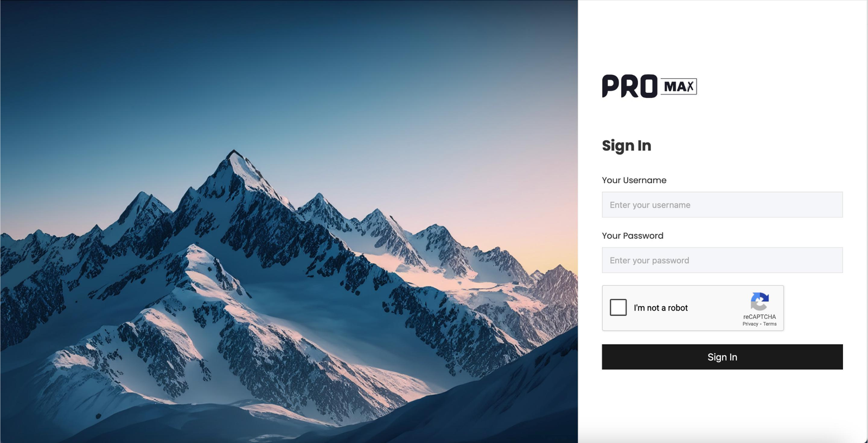Click blank space inside the reCAPTCHA widget
Viewport: 868px width, 443px height.
(716, 308)
